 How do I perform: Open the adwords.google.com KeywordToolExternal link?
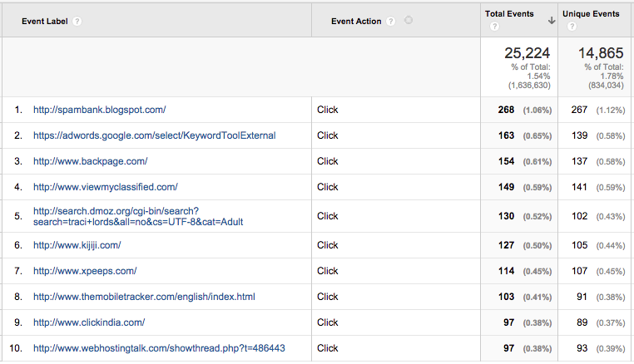[x=154, y=135]
